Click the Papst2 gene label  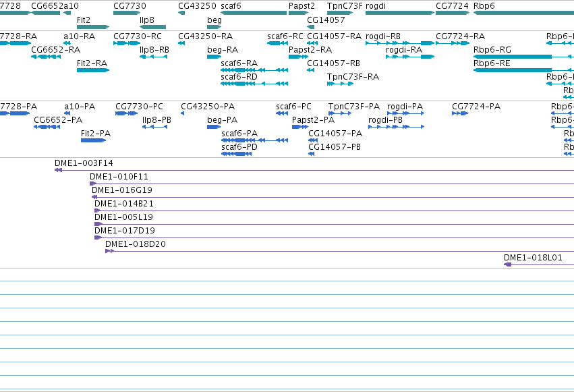302,6
